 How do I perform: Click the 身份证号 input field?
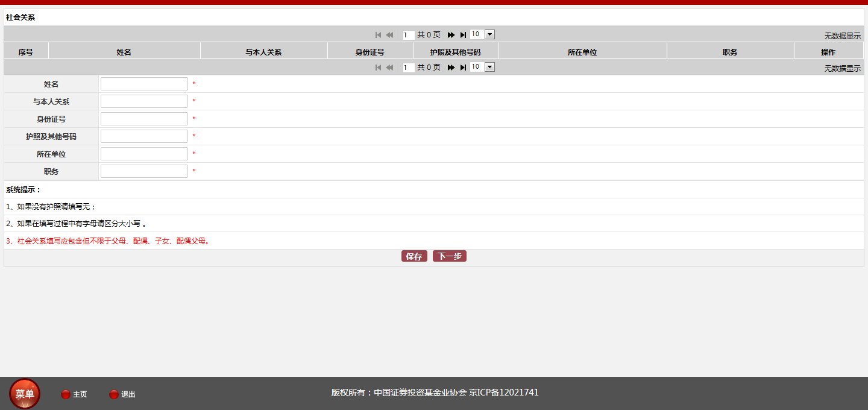[x=144, y=119]
